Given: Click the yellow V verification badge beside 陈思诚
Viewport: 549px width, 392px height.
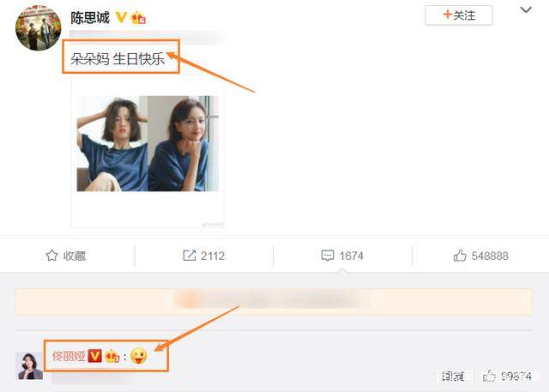Looking at the screenshot, I should pos(121,17).
